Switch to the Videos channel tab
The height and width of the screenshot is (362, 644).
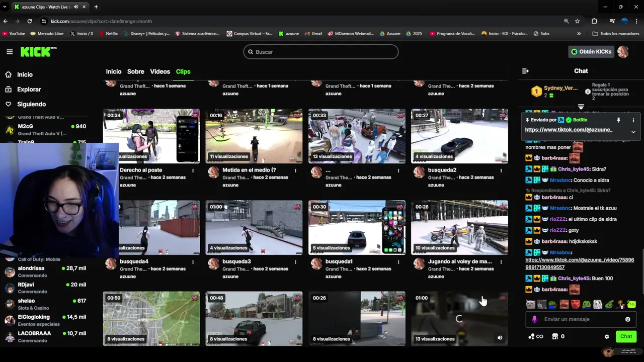[160, 71]
